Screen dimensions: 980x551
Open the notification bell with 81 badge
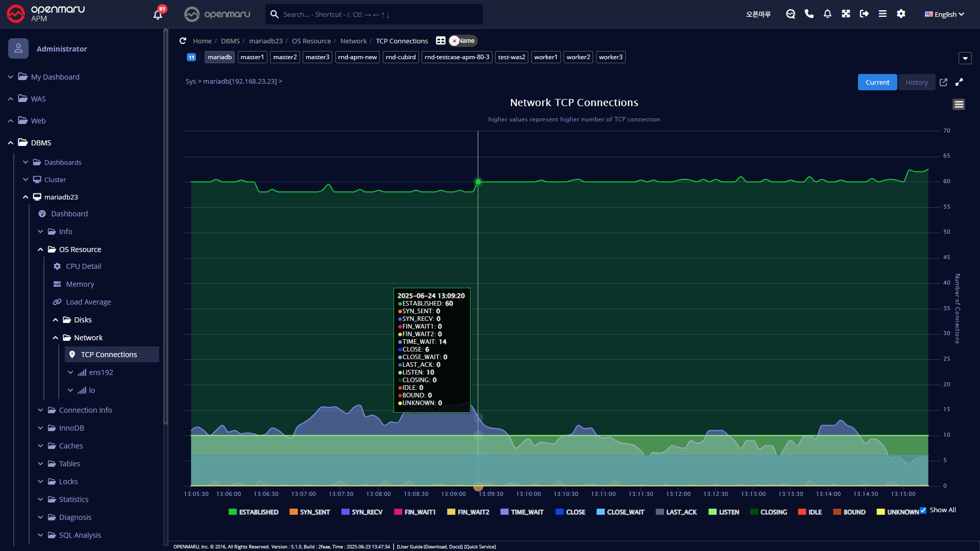[158, 14]
